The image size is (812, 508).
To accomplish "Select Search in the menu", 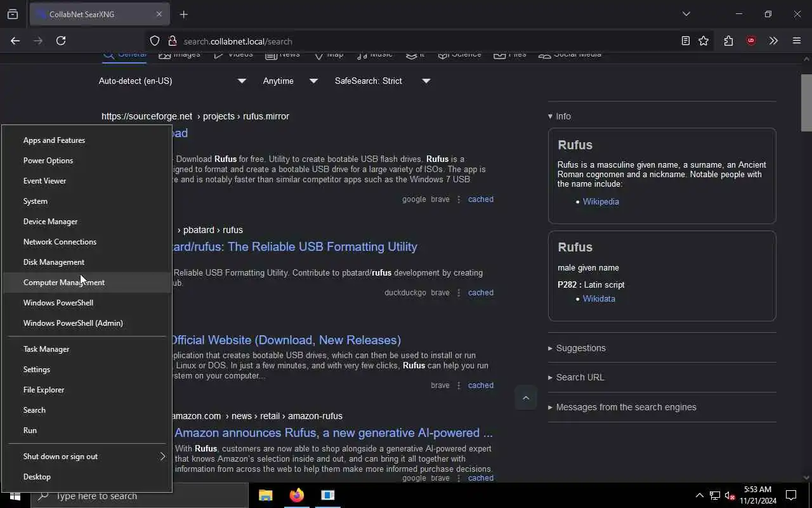I will pyautogui.click(x=88, y=410).
